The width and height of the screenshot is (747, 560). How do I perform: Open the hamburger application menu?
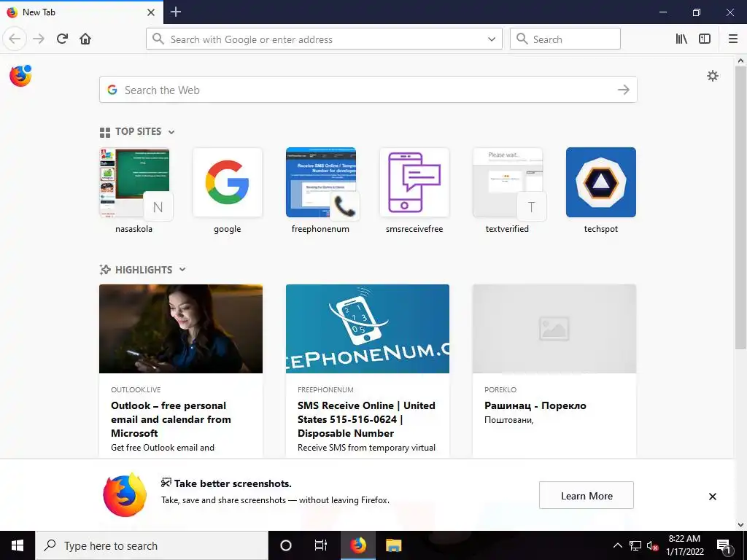tap(733, 39)
